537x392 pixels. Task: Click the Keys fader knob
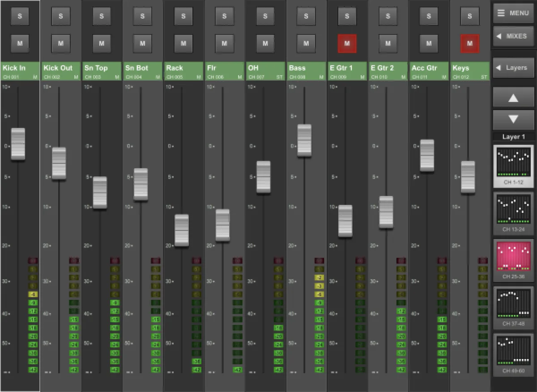(x=468, y=177)
